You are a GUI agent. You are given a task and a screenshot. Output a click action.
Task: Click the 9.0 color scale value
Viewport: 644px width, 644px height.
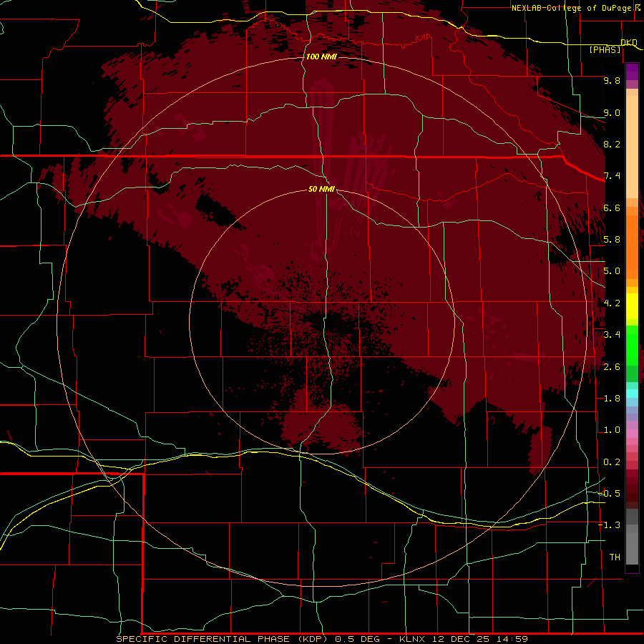pyautogui.click(x=612, y=112)
